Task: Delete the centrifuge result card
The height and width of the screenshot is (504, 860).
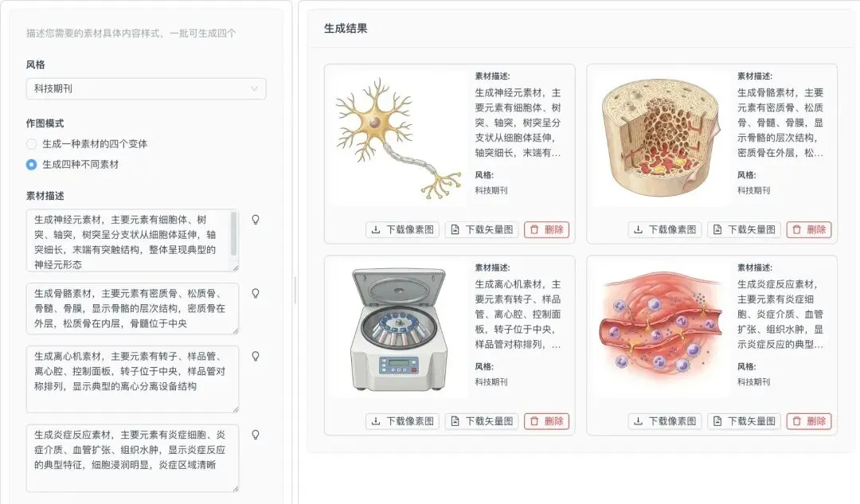Action: click(546, 421)
